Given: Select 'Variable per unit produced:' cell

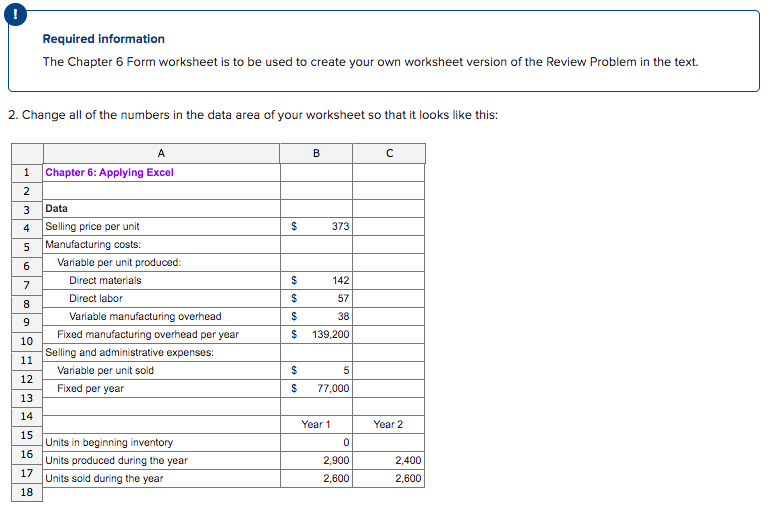Looking at the screenshot, I should tap(161, 262).
